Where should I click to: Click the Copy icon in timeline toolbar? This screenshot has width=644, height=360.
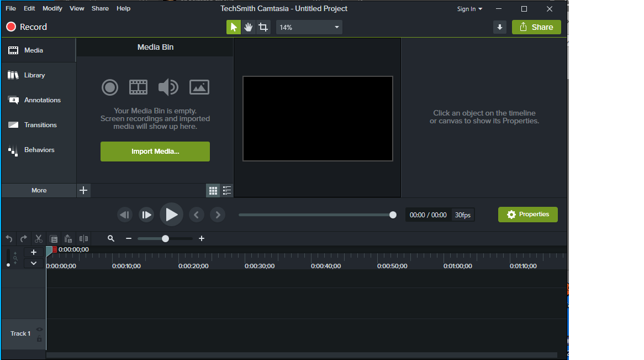[54, 239]
